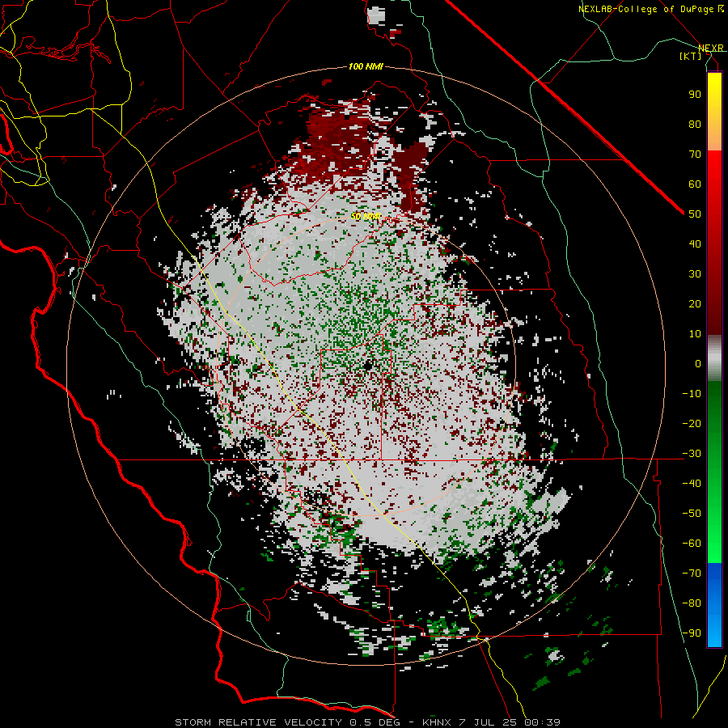
Task: Click the -60 legend value
Action: tap(692, 544)
